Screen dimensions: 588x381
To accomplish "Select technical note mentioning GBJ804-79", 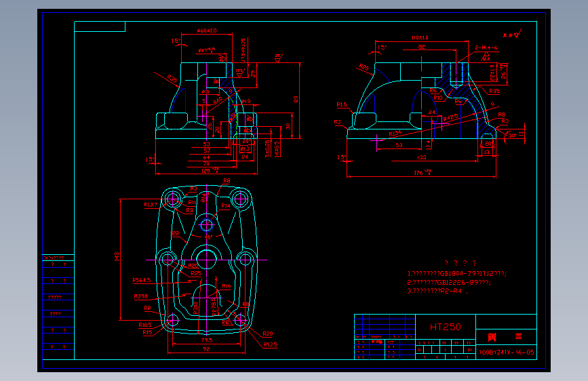I will coord(456,274).
